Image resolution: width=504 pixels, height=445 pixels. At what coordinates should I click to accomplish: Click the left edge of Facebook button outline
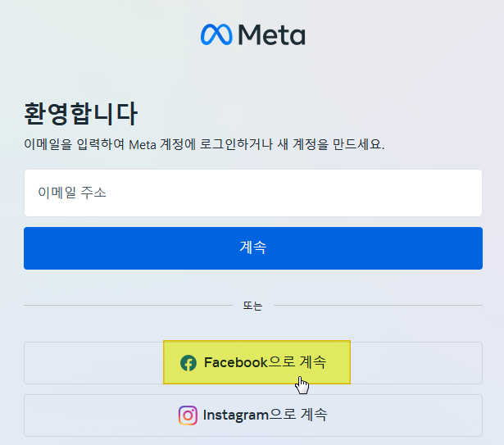coord(25,363)
